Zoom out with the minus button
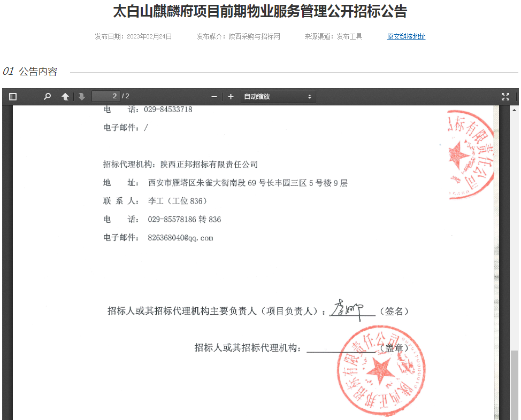 (x=214, y=97)
